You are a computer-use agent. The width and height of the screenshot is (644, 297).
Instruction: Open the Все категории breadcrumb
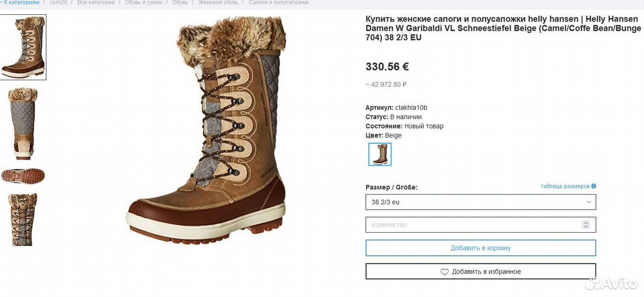[x=96, y=2]
